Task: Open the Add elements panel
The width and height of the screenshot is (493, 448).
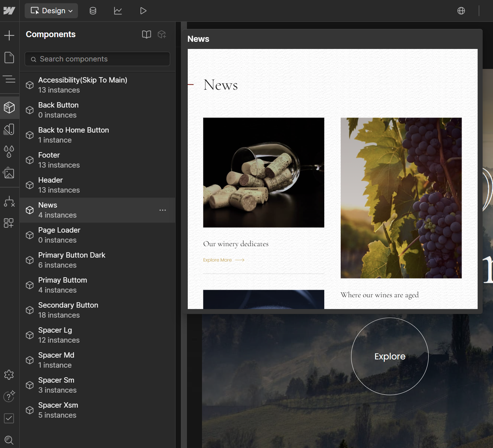Action: coord(9,35)
